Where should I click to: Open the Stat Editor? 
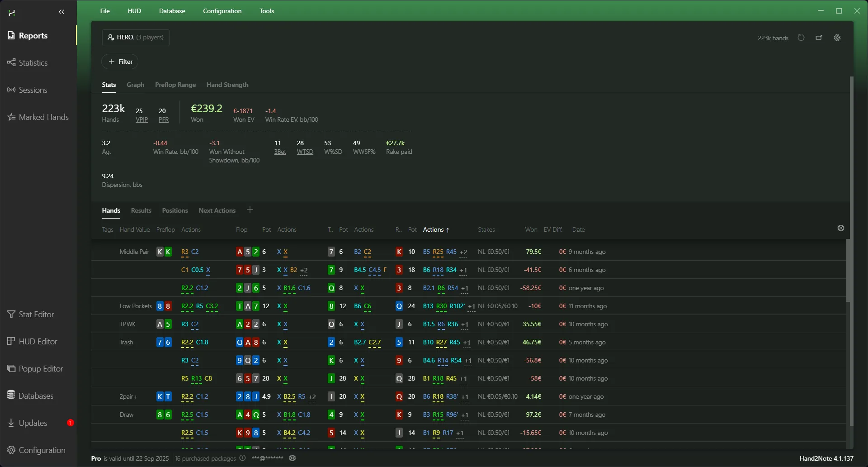click(x=36, y=315)
